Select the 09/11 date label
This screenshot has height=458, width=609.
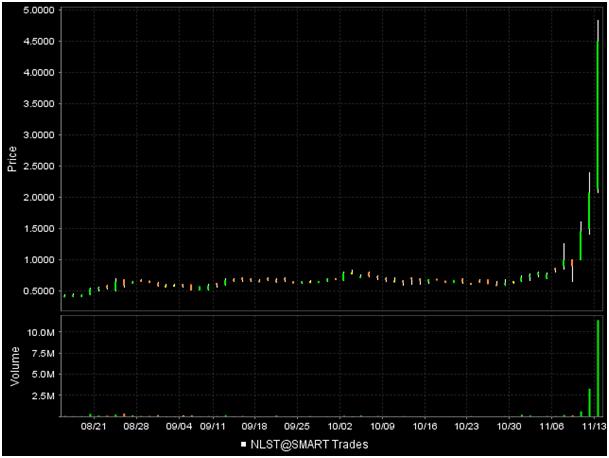pos(212,427)
